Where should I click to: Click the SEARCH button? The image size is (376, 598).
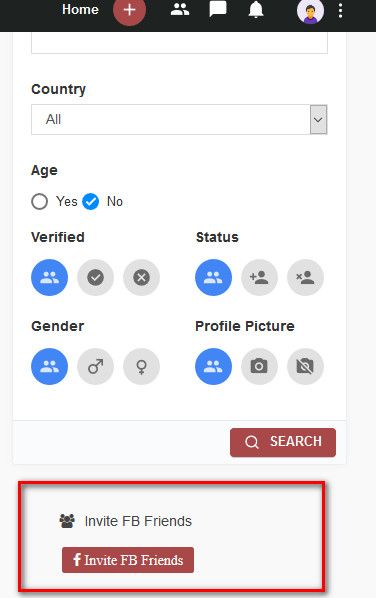(283, 442)
